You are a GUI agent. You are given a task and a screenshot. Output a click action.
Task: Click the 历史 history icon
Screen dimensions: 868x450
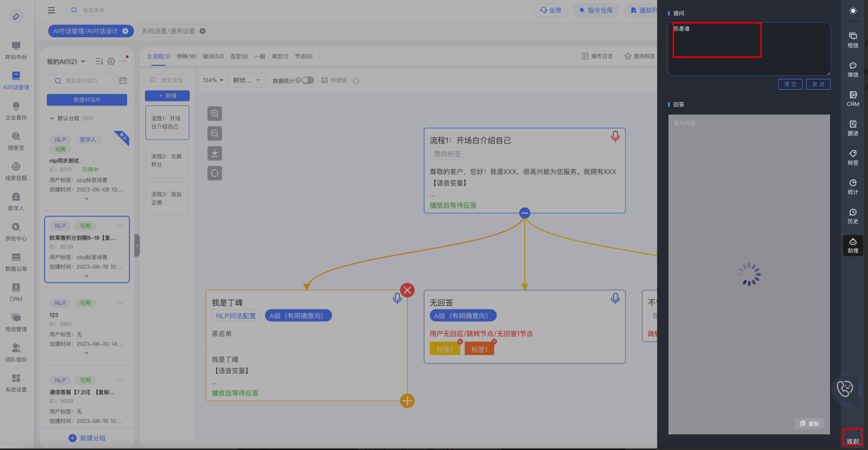(852, 215)
